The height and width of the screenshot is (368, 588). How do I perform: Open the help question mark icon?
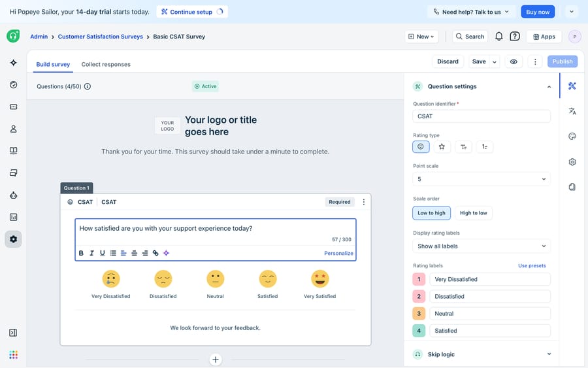point(515,37)
